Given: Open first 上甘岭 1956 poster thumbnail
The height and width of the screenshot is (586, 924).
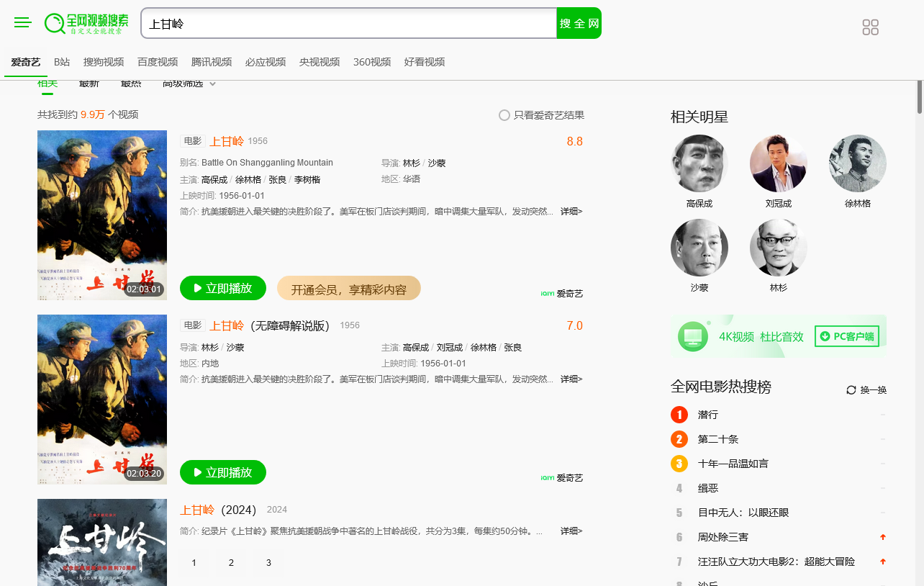Looking at the screenshot, I should (x=102, y=215).
